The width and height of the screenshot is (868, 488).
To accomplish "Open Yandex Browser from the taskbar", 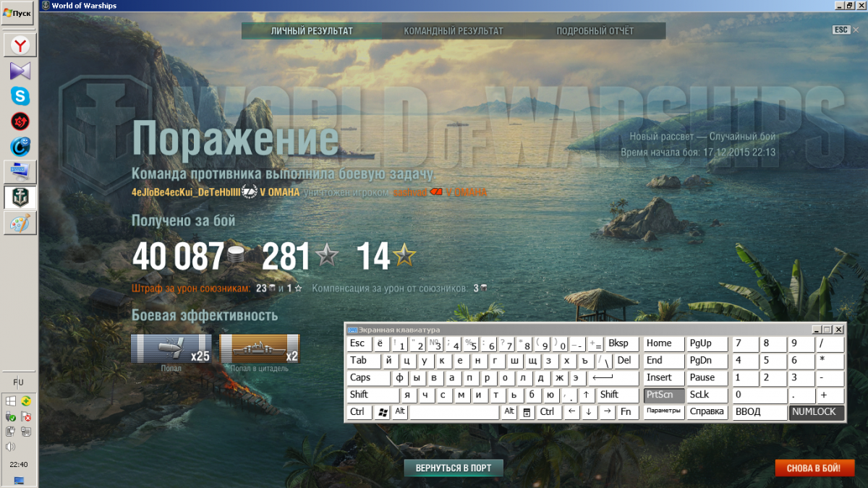I will coord(20,46).
